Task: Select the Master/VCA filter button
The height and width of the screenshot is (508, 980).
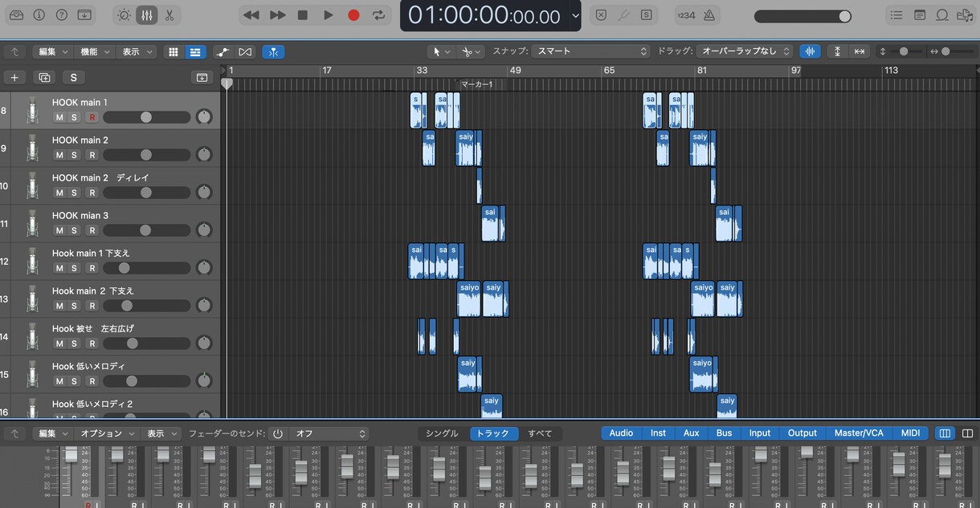Action: coord(859,433)
